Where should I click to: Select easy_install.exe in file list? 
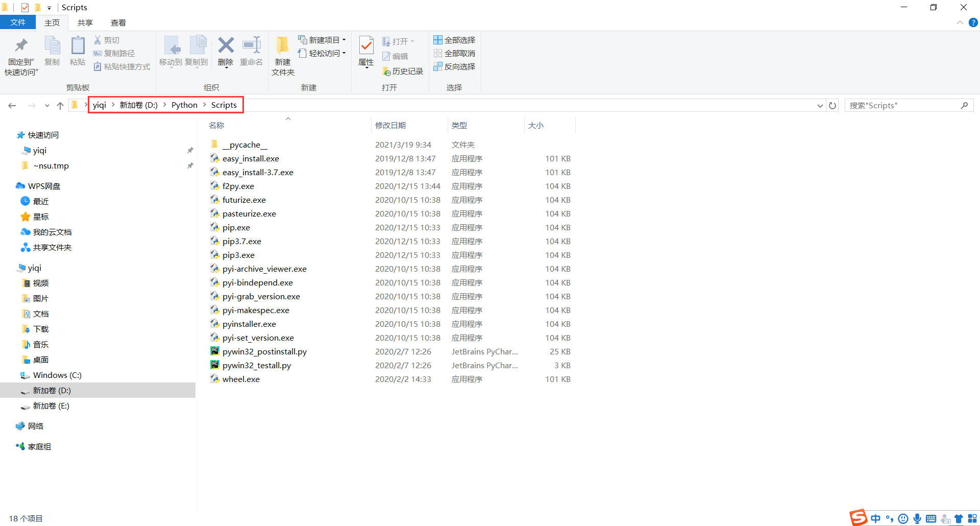251,158
